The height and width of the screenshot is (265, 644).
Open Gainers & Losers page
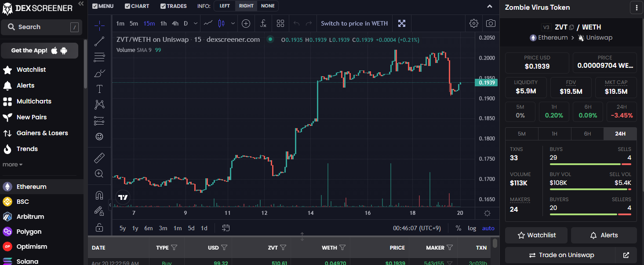click(x=42, y=133)
